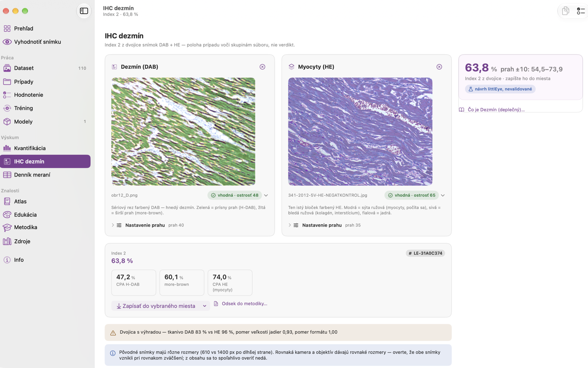The width and height of the screenshot is (588, 368).
Task: Click the Dezmín DAB stained image
Action: 183,131
